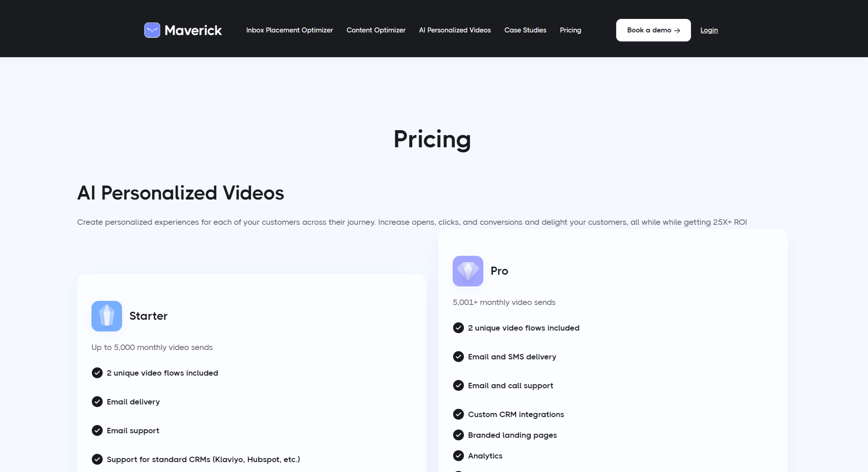The height and width of the screenshot is (472, 868).
Task: Click checkmark next to Branded landing pages
Action: click(x=459, y=435)
